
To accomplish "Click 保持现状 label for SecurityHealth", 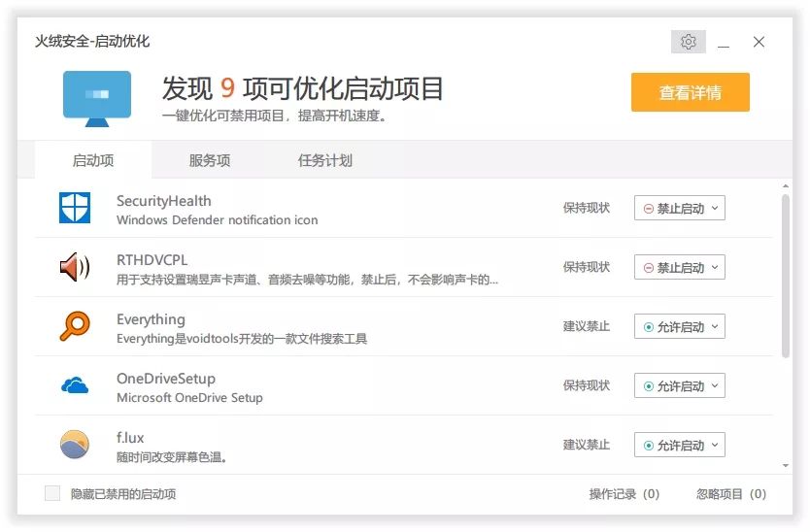I will coord(587,208).
